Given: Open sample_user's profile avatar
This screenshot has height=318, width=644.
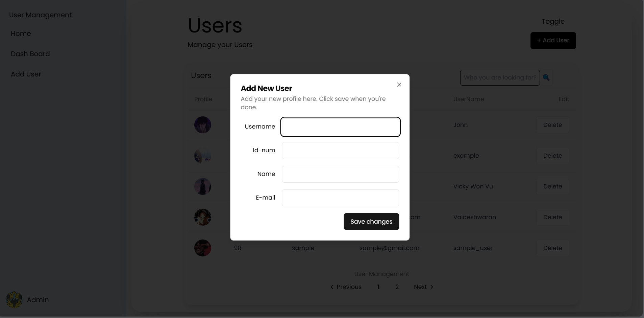Looking at the screenshot, I should click(203, 248).
